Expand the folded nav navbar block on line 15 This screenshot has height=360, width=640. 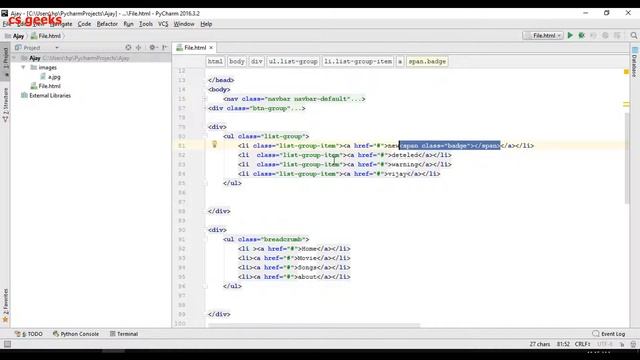click(205, 99)
